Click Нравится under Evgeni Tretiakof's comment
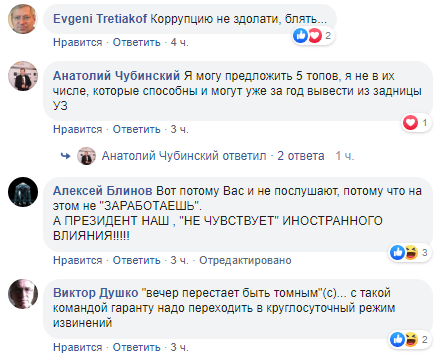Viewport: 443px width, 363px height. [x=78, y=42]
